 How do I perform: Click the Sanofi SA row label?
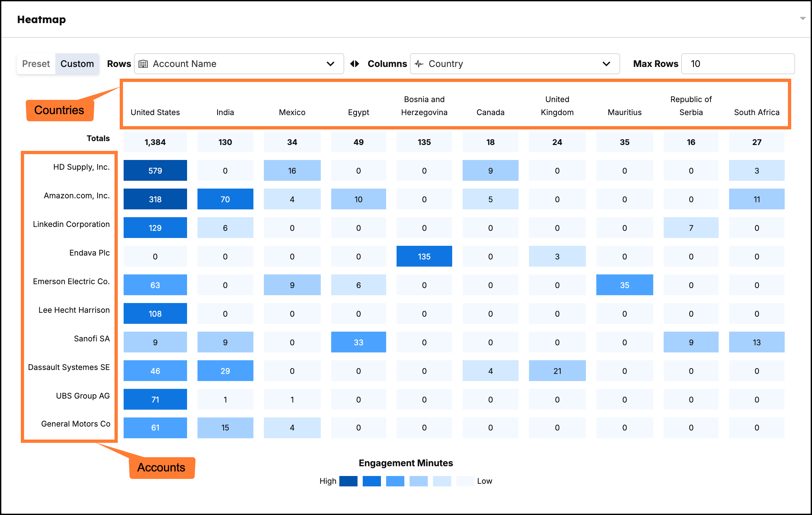click(x=92, y=339)
